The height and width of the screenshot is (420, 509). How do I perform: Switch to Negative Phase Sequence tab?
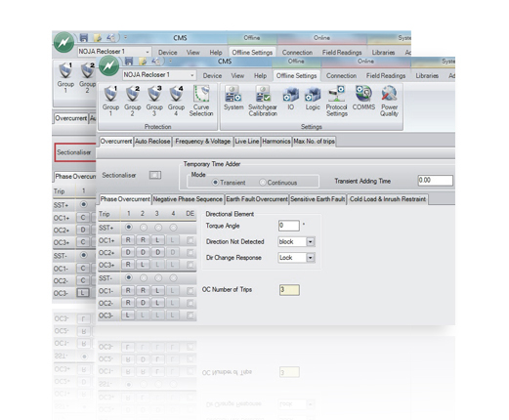click(x=188, y=199)
